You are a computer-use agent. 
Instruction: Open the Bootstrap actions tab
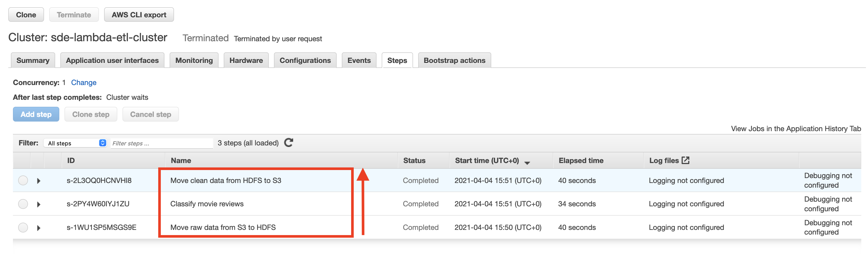point(454,60)
